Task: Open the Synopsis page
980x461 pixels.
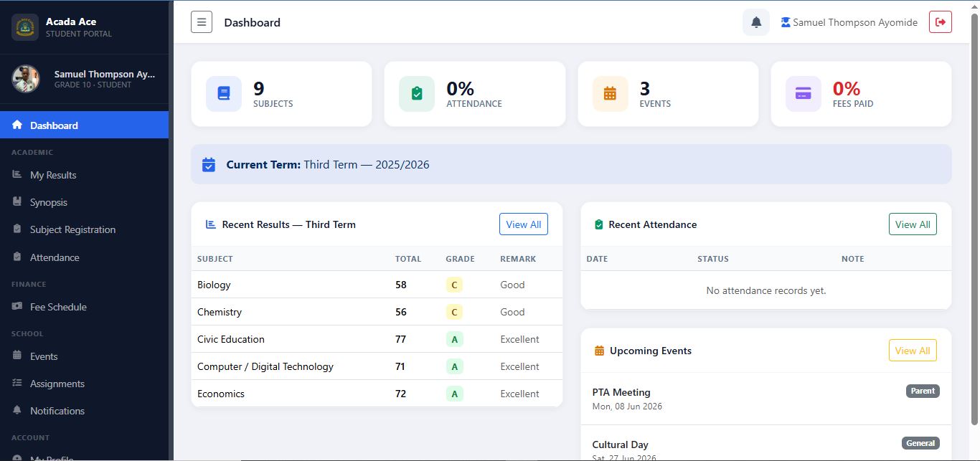Action: click(84, 202)
